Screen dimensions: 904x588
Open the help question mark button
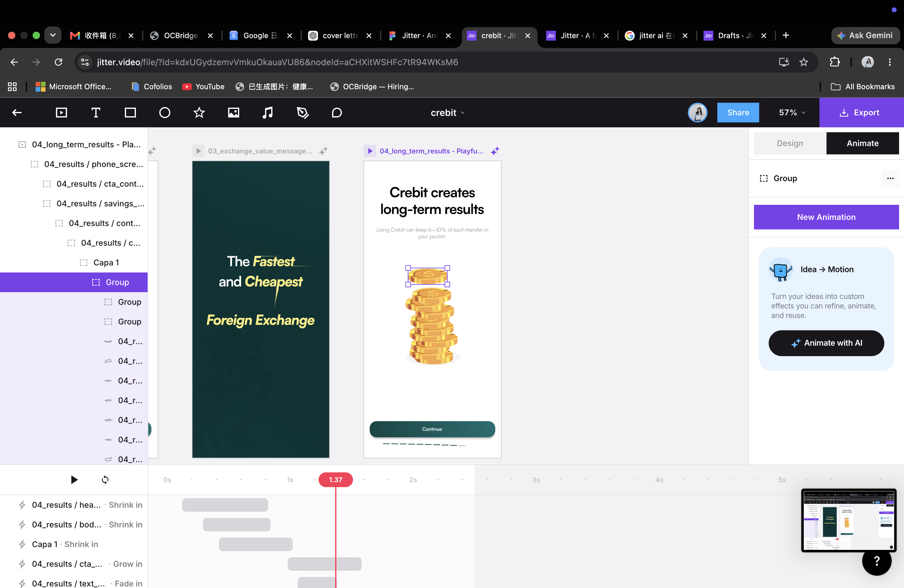[x=877, y=561]
